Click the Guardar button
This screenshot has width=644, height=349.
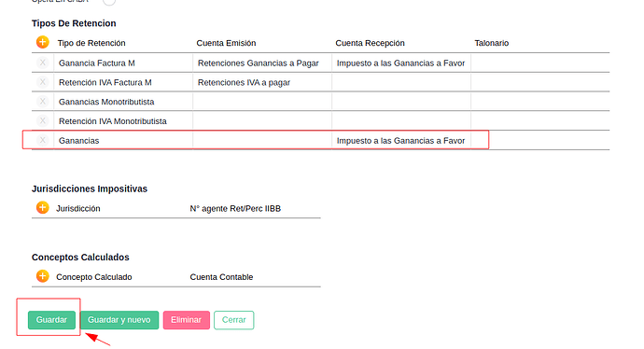tap(51, 320)
